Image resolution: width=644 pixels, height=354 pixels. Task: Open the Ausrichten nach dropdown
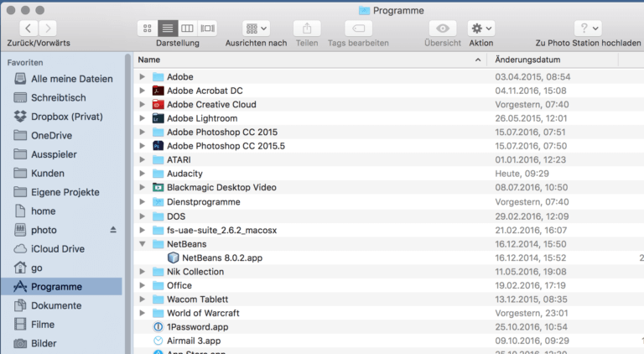pyautogui.click(x=256, y=29)
